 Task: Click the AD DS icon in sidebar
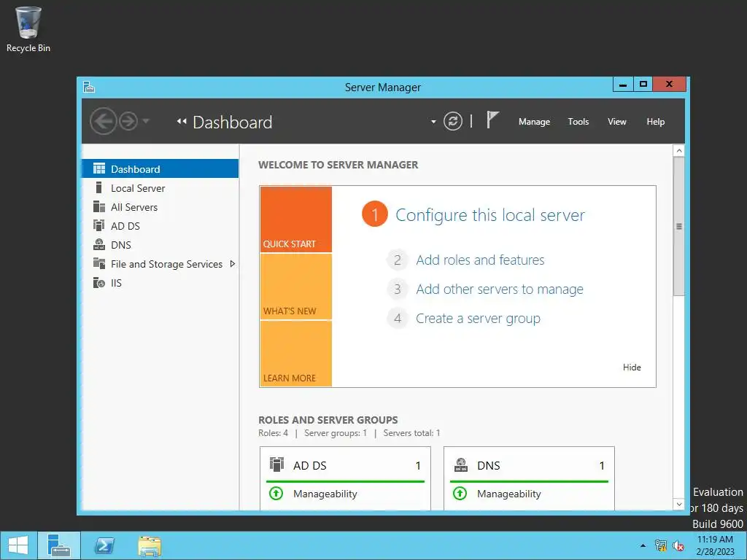(98, 225)
